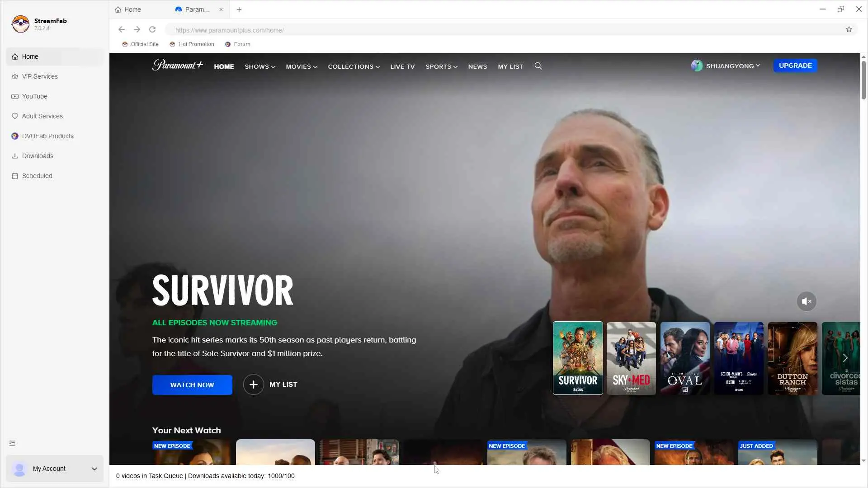
Task: Open the Scheduled section
Action: click(55, 176)
